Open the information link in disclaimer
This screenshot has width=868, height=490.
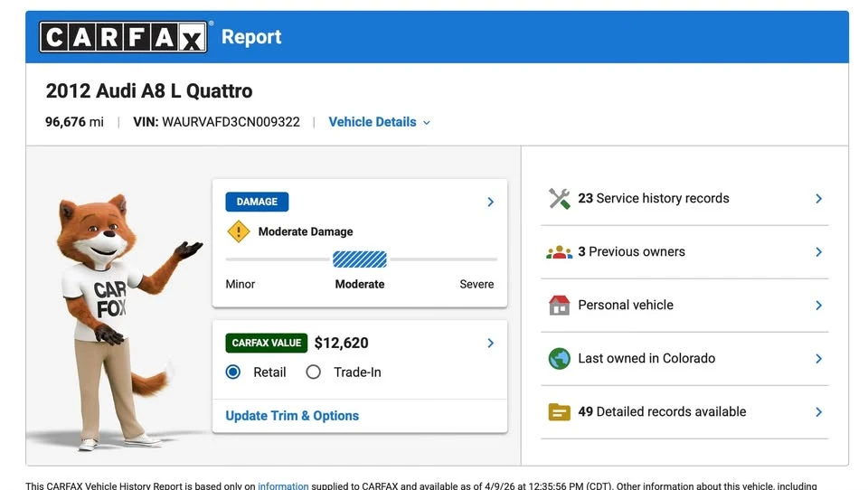tap(283, 485)
